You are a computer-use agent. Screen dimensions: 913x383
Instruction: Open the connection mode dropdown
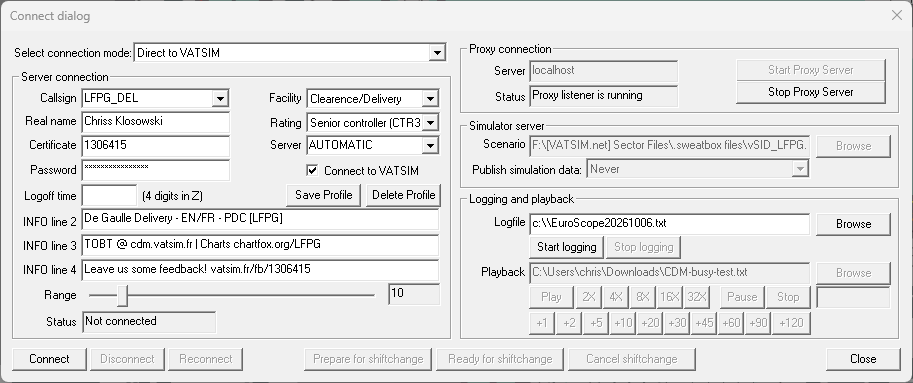[437, 53]
